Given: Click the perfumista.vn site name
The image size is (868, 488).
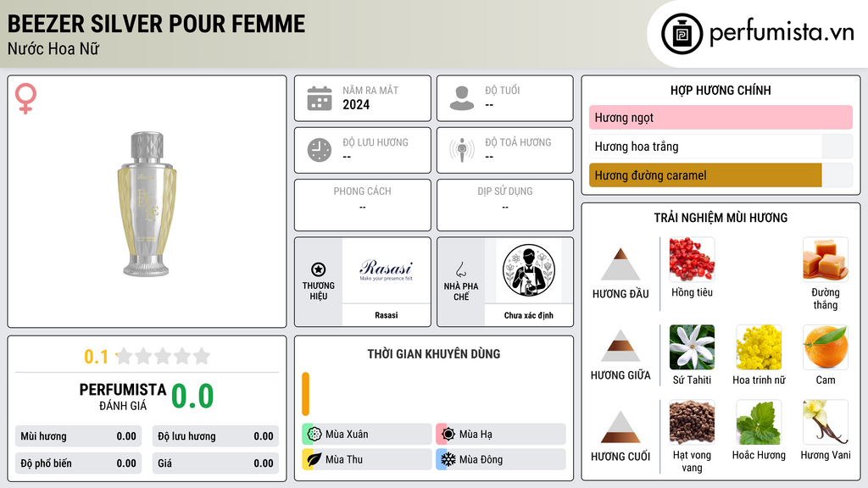Looking at the screenshot, I should click(782, 33).
